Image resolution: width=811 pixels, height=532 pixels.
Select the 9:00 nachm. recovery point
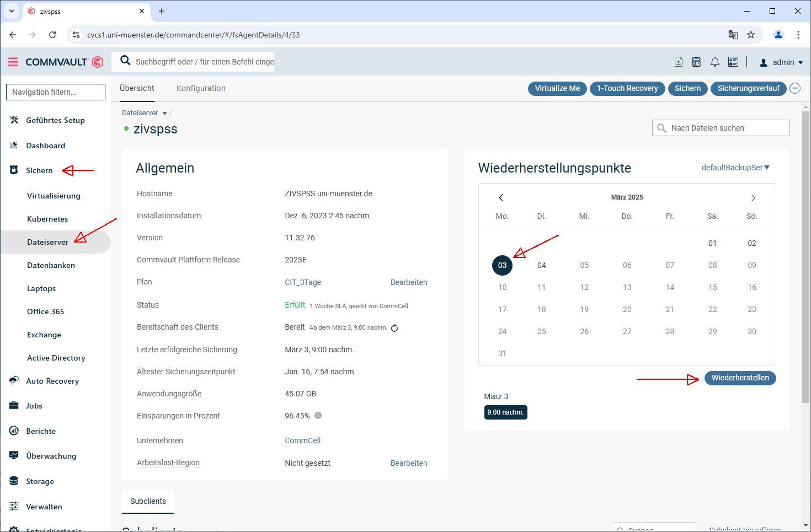[x=505, y=412]
